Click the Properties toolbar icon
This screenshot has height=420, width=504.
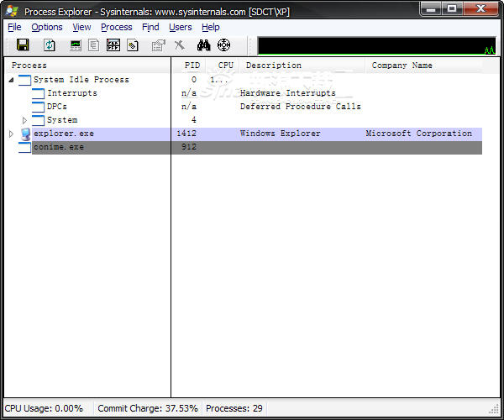coord(159,45)
